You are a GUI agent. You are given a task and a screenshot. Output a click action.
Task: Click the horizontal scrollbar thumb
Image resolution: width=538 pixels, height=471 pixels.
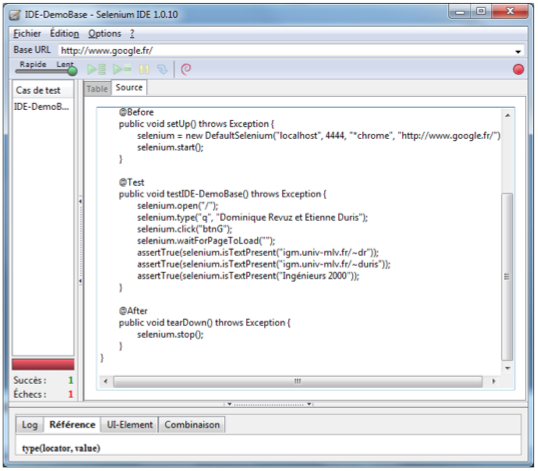pos(298,381)
